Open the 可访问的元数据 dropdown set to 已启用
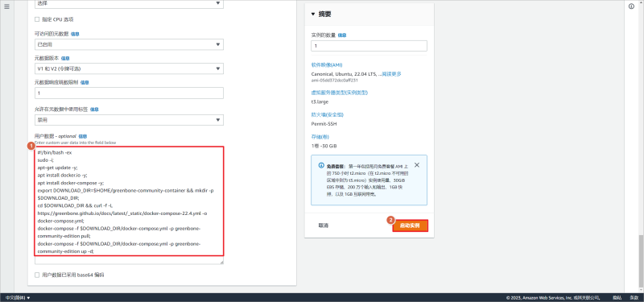 pos(129,44)
